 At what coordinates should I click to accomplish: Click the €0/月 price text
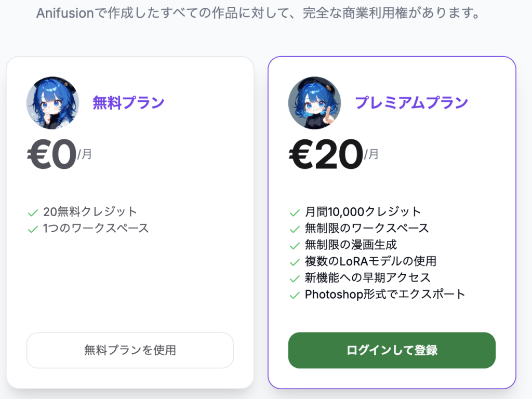(x=59, y=154)
